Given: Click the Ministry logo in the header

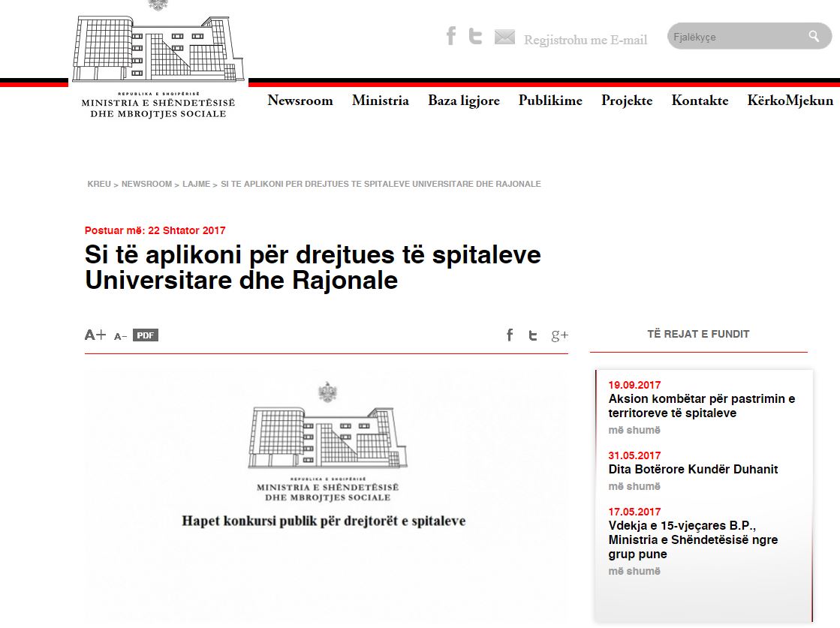Looking at the screenshot, I should coord(158,60).
